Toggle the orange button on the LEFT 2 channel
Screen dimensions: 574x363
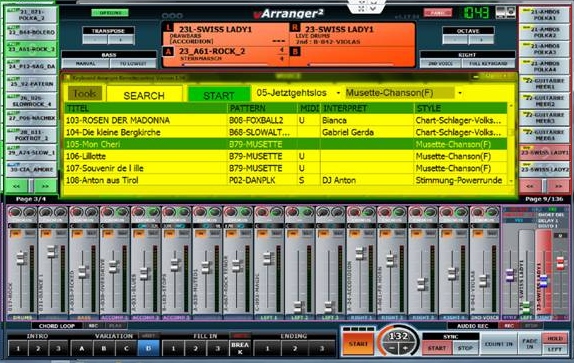[292, 233]
